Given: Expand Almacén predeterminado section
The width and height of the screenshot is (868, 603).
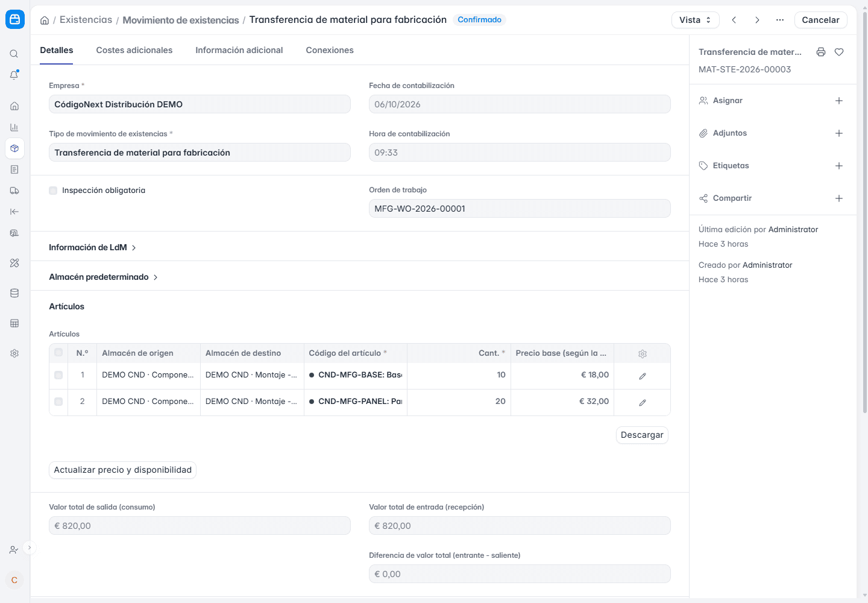Looking at the screenshot, I should click(104, 277).
